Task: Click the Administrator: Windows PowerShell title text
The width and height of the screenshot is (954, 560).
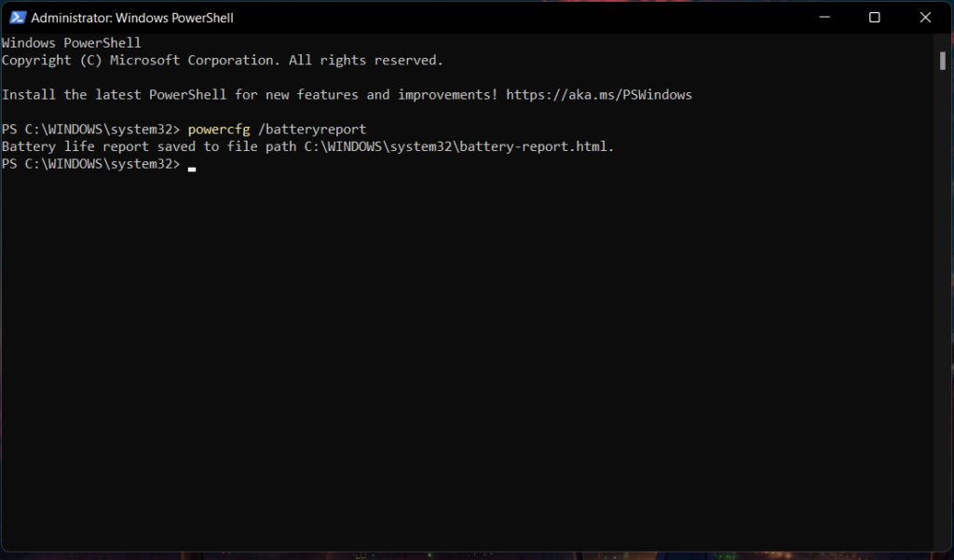Action: pyautogui.click(x=130, y=17)
